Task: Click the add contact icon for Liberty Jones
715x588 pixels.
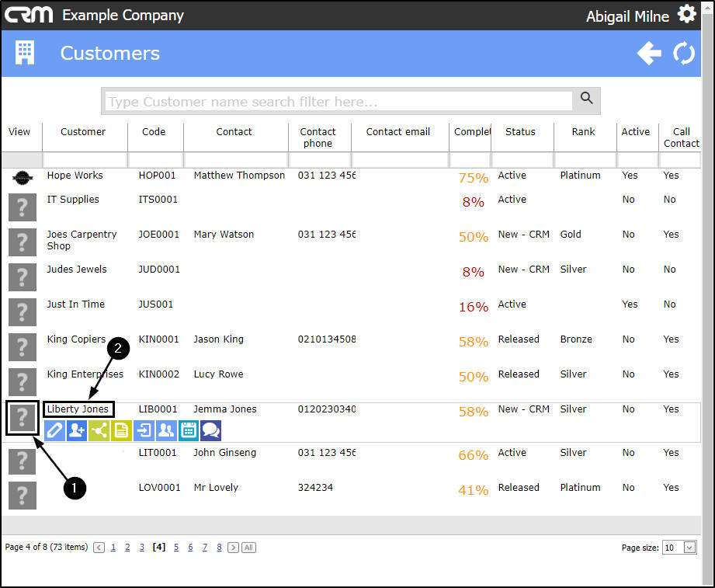Action: 77,430
